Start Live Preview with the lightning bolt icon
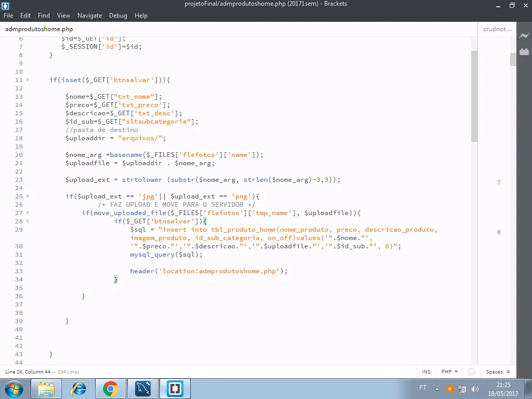Screen dimensions: 532x399 (x=524, y=35)
